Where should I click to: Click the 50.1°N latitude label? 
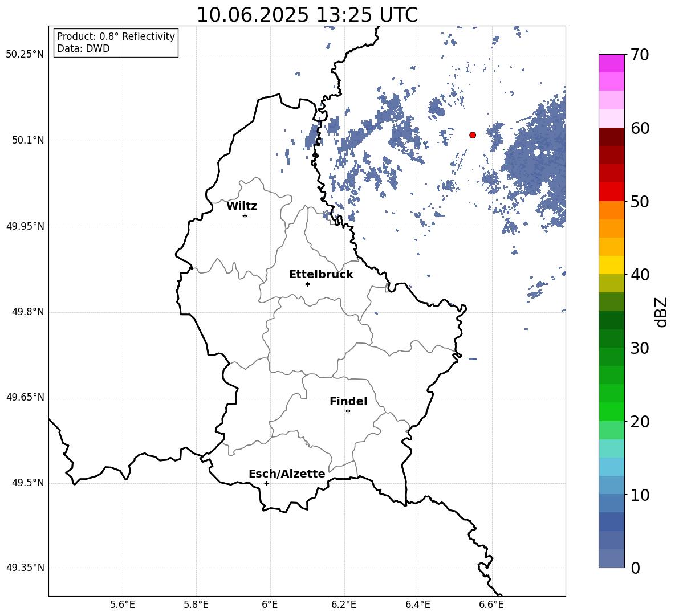pyautogui.click(x=28, y=140)
